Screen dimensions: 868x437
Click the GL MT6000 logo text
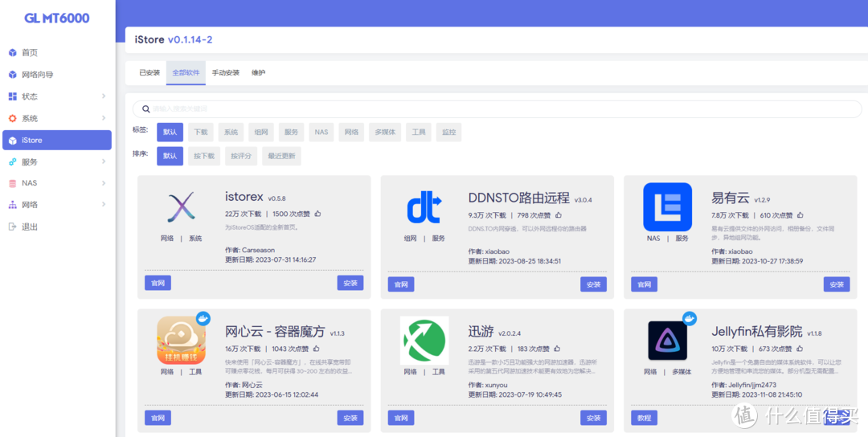coord(57,18)
